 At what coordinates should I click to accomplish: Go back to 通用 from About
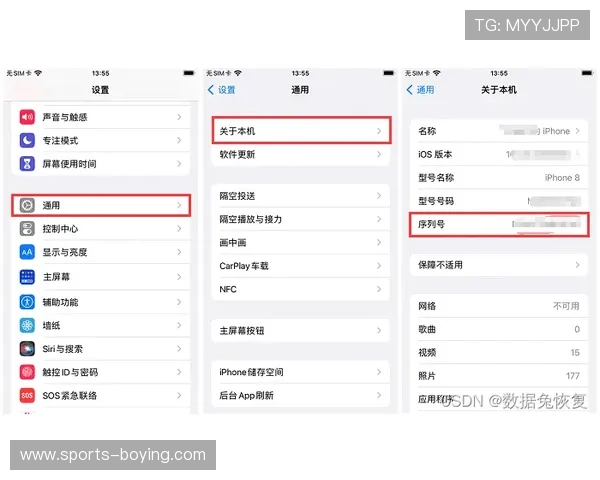420,90
